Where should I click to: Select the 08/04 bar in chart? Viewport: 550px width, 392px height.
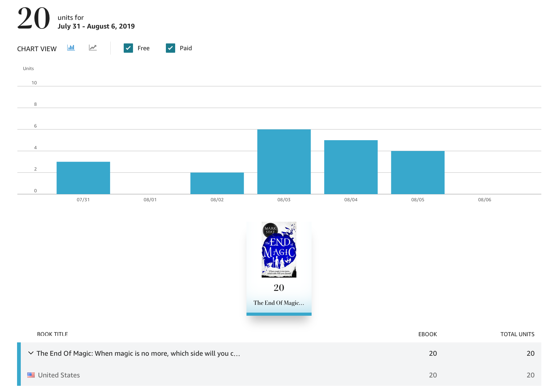point(351,167)
